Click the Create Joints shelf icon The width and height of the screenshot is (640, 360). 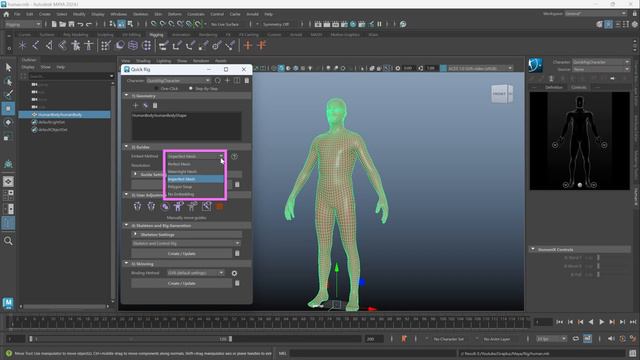[36, 46]
